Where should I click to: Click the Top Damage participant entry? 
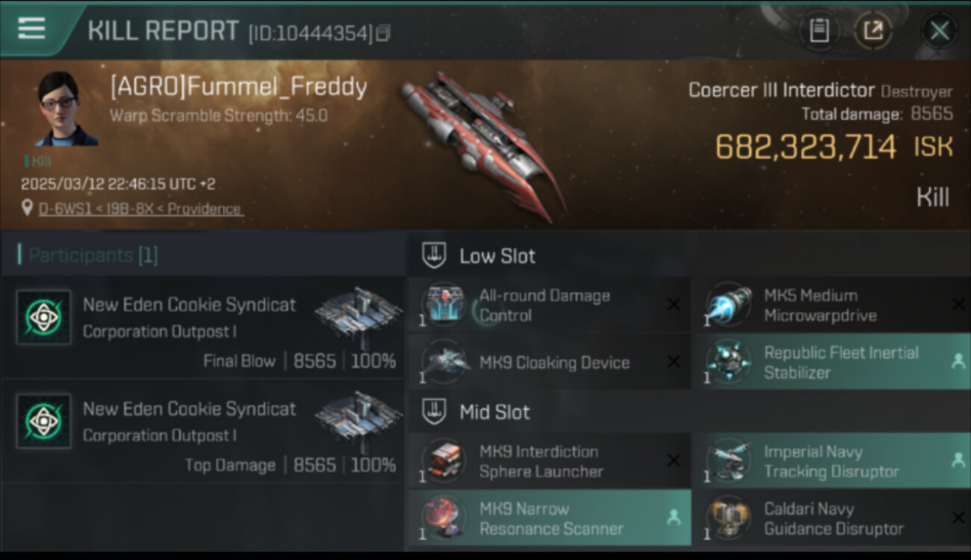click(x=202, y=431)
